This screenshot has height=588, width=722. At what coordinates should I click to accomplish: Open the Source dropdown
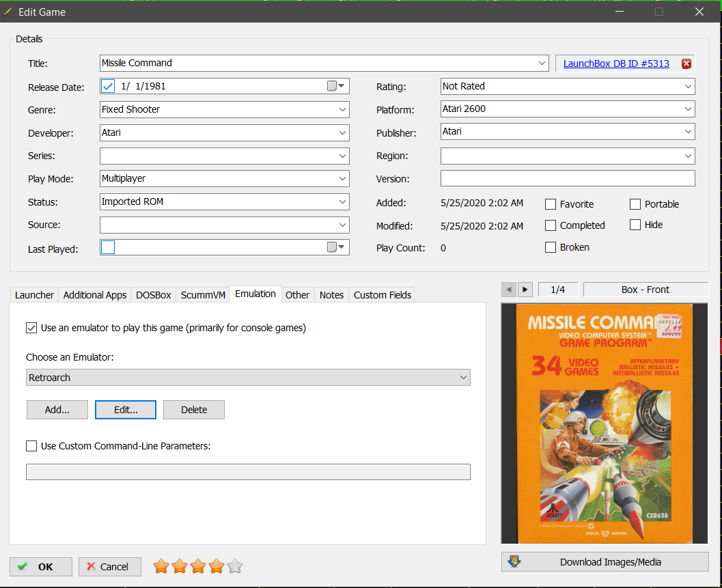click(x=343, y=225)
